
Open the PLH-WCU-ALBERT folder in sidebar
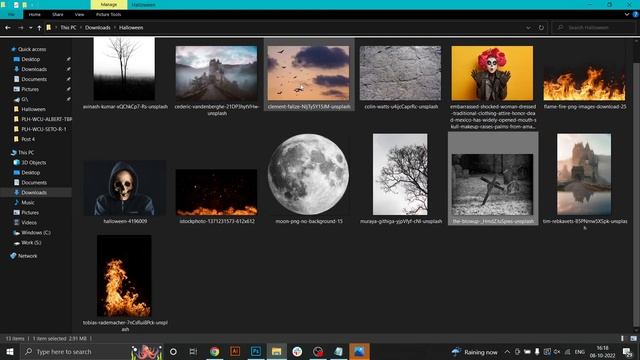click(x=46, y=119)
